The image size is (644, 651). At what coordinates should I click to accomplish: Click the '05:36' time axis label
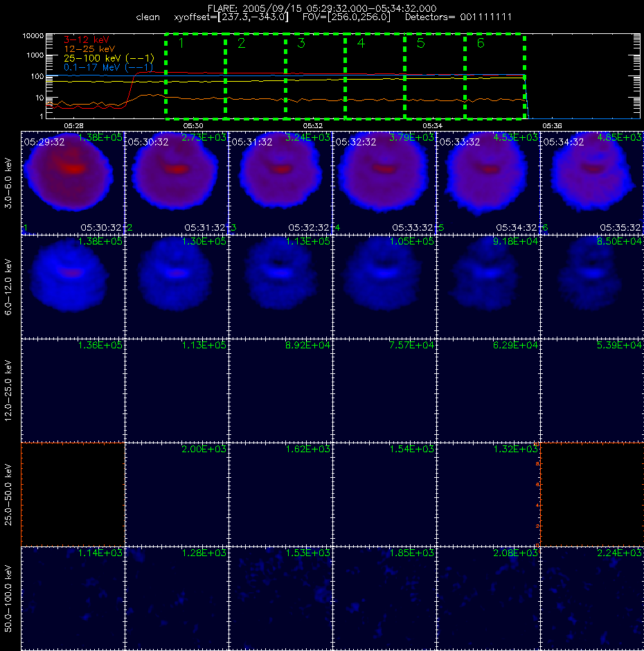tap(552, 125)
